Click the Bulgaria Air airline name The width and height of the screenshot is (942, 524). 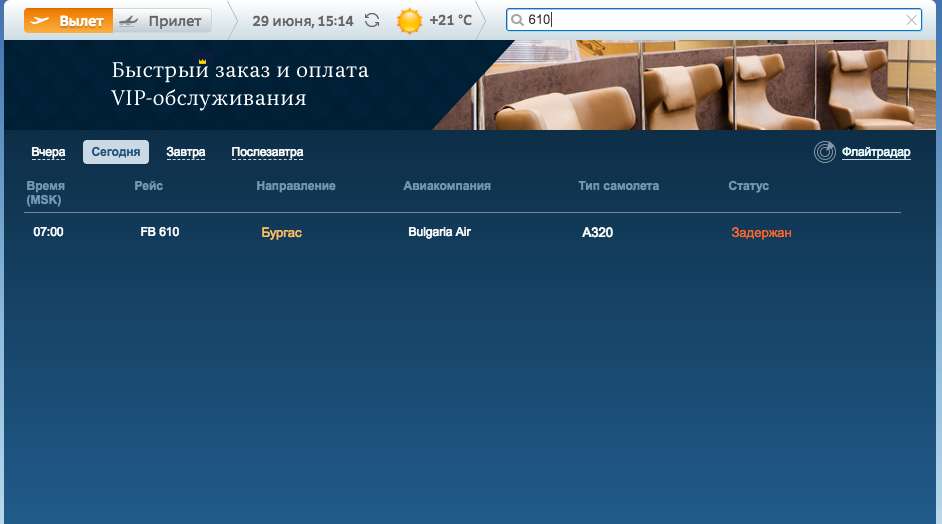(439, 232)
